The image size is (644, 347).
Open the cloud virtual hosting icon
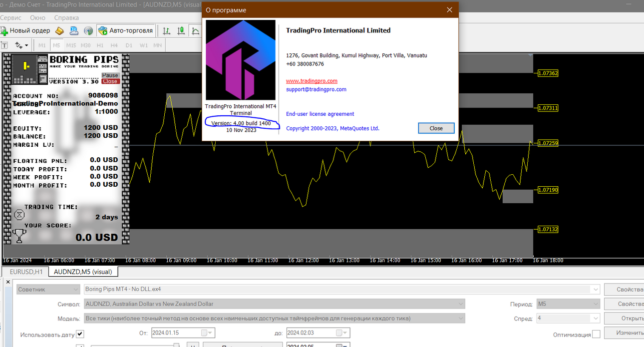pos(74,30)
